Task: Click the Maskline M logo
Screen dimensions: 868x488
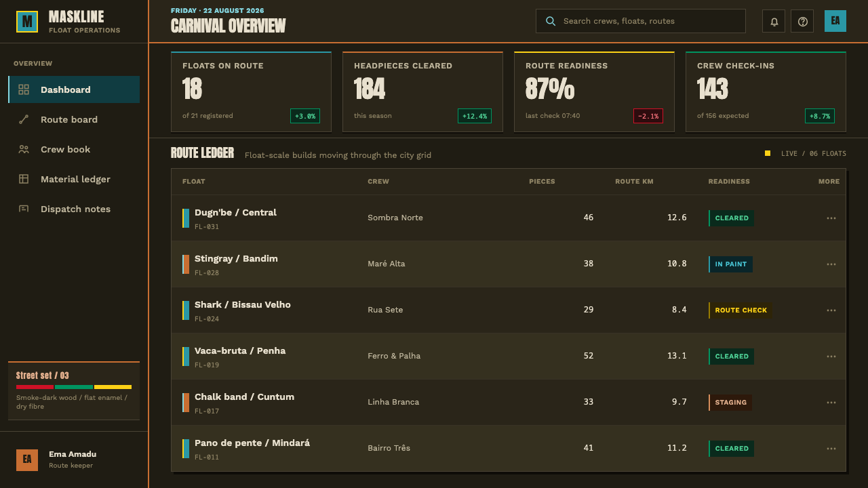Action: click(27, 22)
